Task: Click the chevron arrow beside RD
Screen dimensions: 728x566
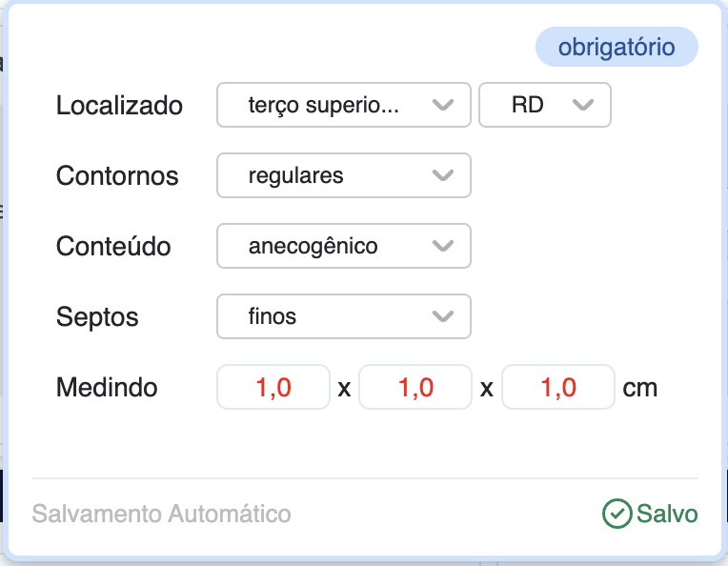Action: pyautogui.click(x=583, y=105)
